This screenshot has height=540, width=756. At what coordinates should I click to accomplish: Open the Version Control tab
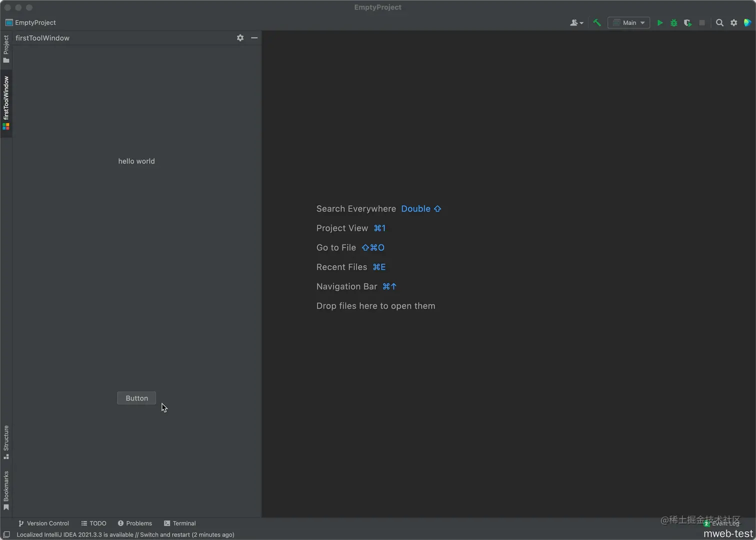click(43, 523)
